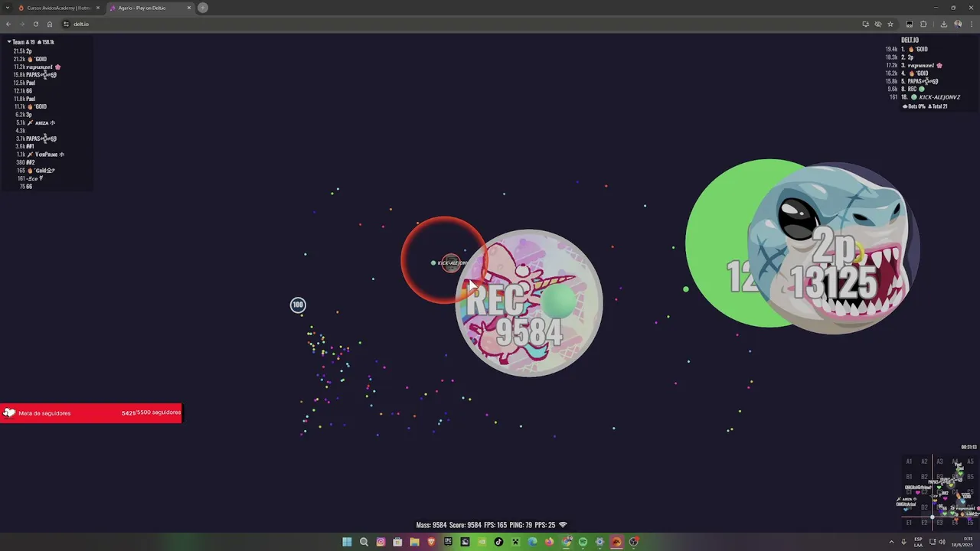This screenshot has width=980, height=551.
Task: Open the Chrome taskbar icon
Action: click(566, 542)
